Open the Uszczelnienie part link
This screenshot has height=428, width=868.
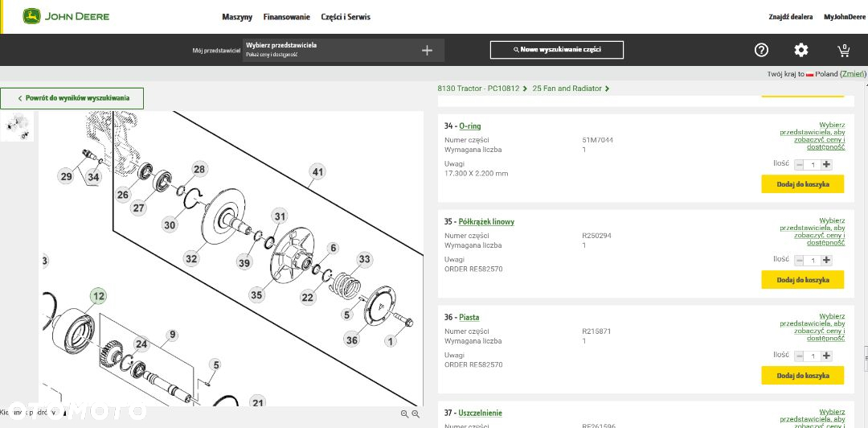[481, 413]
